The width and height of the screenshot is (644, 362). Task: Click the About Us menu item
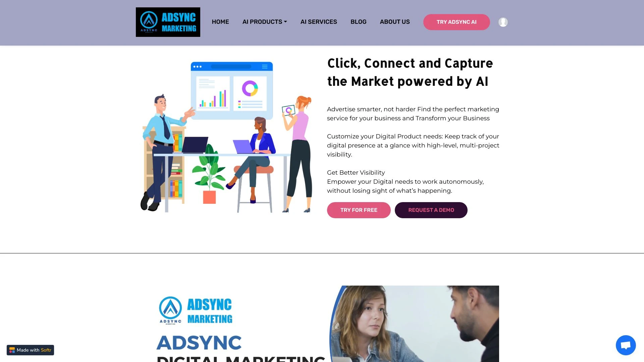394,22
